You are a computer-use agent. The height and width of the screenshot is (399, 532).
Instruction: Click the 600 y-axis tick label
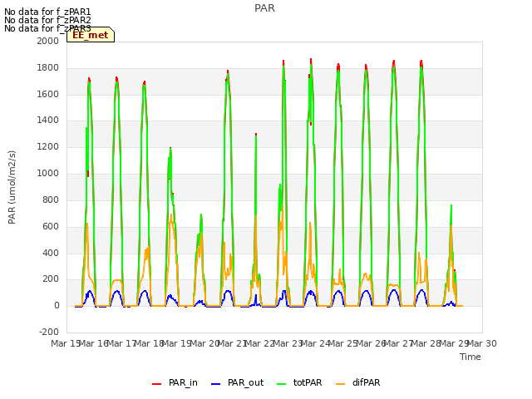(51, 226)
